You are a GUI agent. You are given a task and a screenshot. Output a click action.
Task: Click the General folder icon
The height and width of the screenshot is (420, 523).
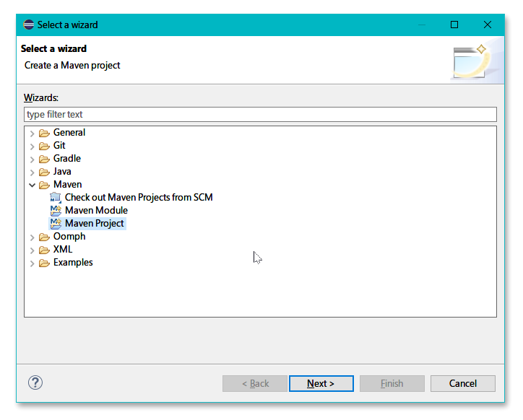(44, 133)
